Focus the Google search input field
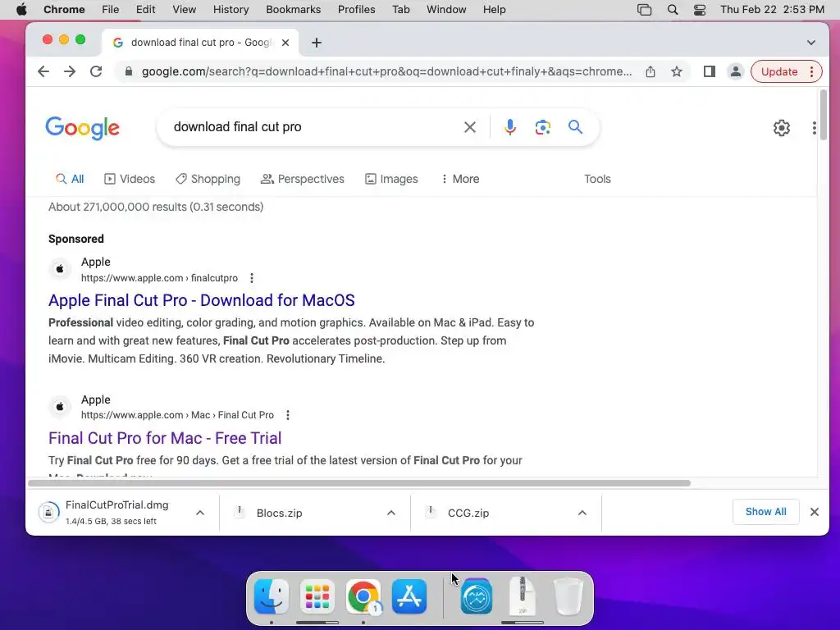The width and height of the screenshot is (840, 630). point(316,127)
